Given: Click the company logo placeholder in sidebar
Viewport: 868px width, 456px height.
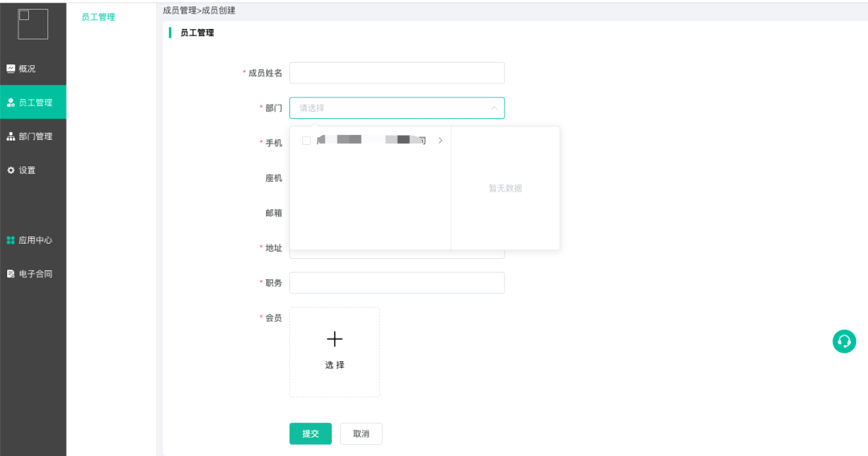Looking at the screenshot, I should (x=33, y=24).
